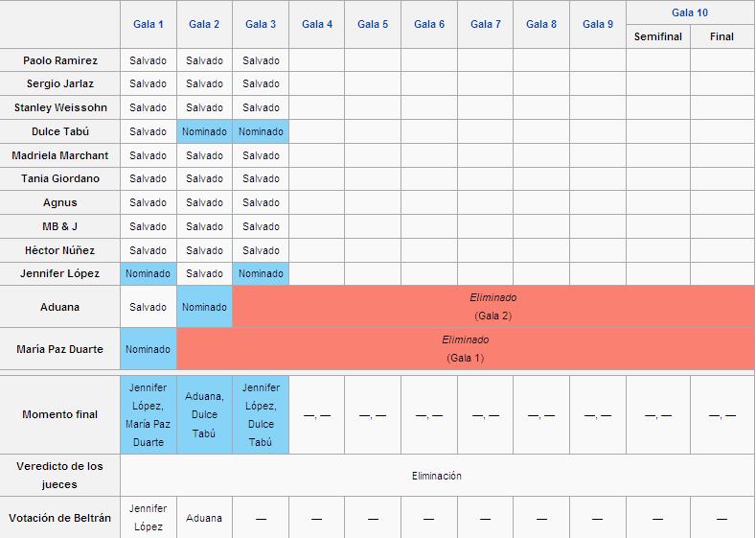Select the Gala 7 link

pos(486,24)
